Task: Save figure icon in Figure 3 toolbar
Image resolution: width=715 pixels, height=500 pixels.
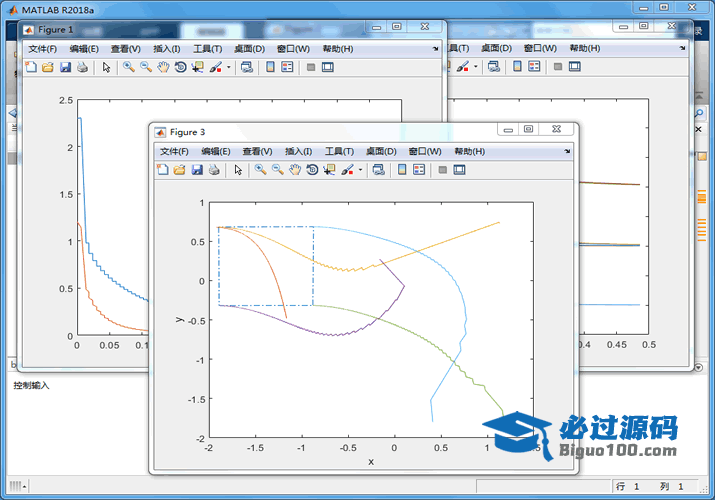Action: (197, 170)
